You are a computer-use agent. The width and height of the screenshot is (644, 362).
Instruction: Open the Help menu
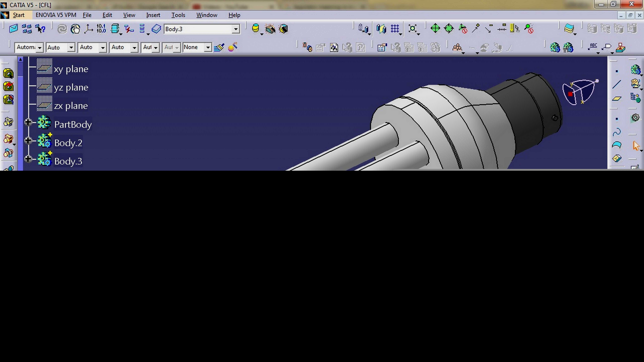(234, 15)
